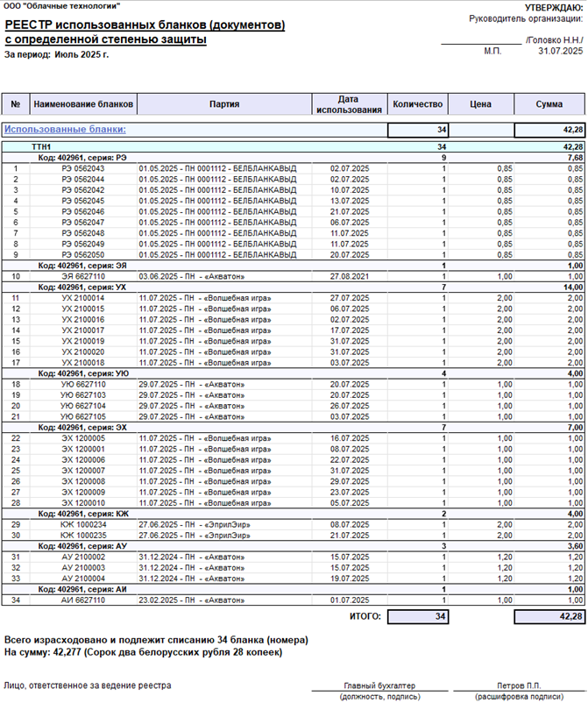Image resolution: width=588 pixels, height=710 pixels.
Task: Select group row 'Код: 402961, серия: УХ'
Action: [x=294, y=288]
